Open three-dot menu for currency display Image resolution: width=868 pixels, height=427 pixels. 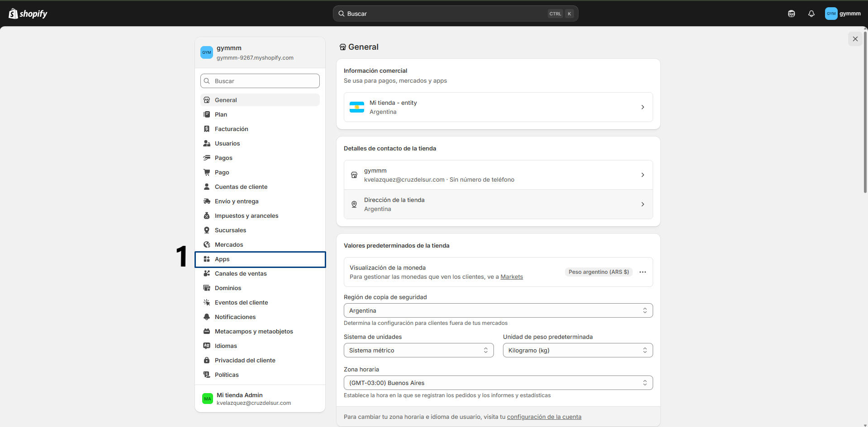pos(642,272)
